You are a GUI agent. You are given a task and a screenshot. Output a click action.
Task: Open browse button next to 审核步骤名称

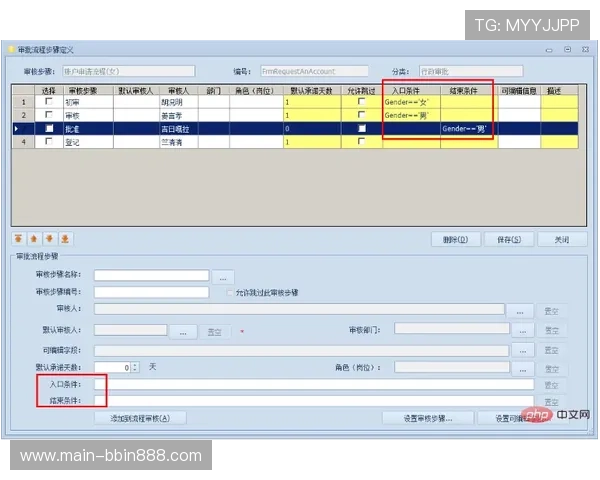[223, 278]
